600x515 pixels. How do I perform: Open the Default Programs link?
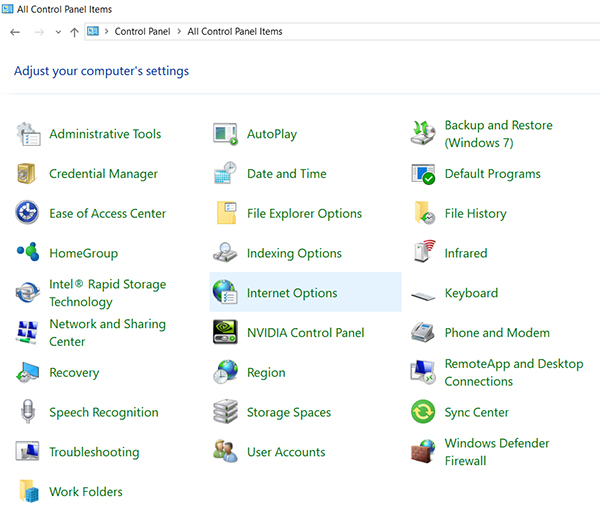click(492, 174)
